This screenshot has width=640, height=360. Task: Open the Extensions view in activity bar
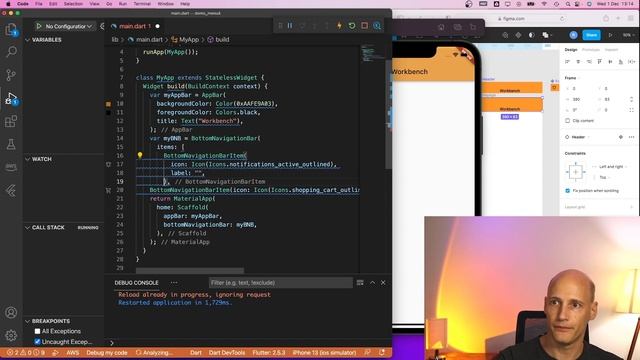click(x=11, y=121)
